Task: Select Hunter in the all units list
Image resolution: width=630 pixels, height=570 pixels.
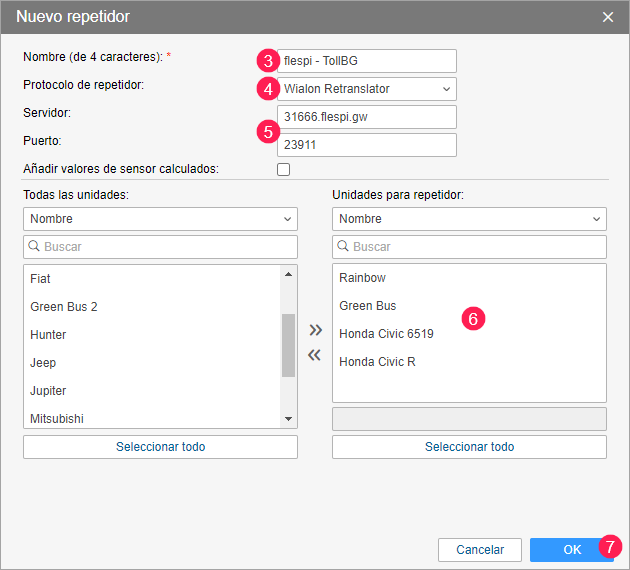Action: (x=48, y=335)
